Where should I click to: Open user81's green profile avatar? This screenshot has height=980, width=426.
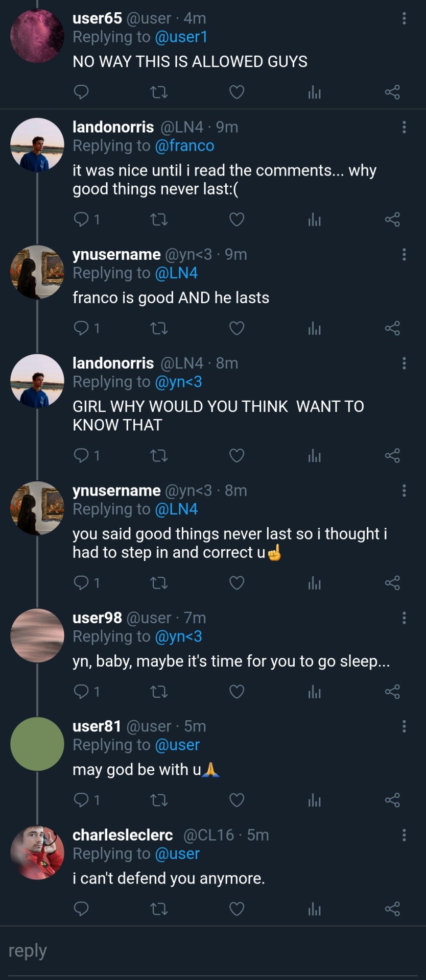[x=37, y=744]
